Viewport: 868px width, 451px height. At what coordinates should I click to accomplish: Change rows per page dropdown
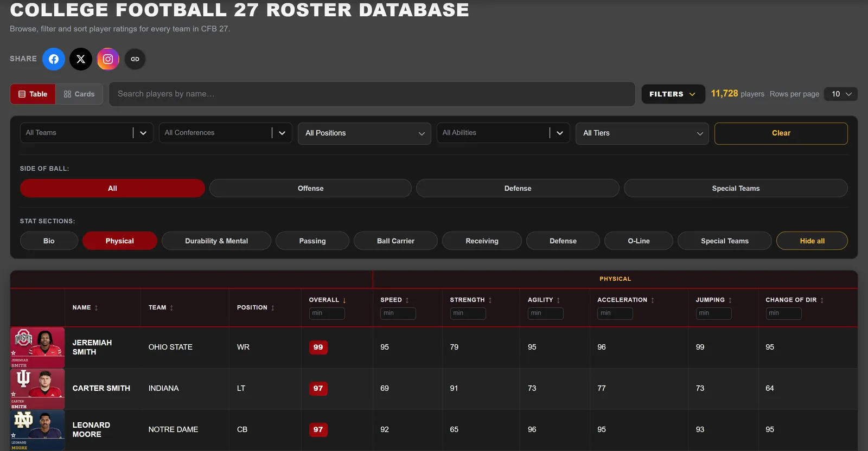pos(841,94)
